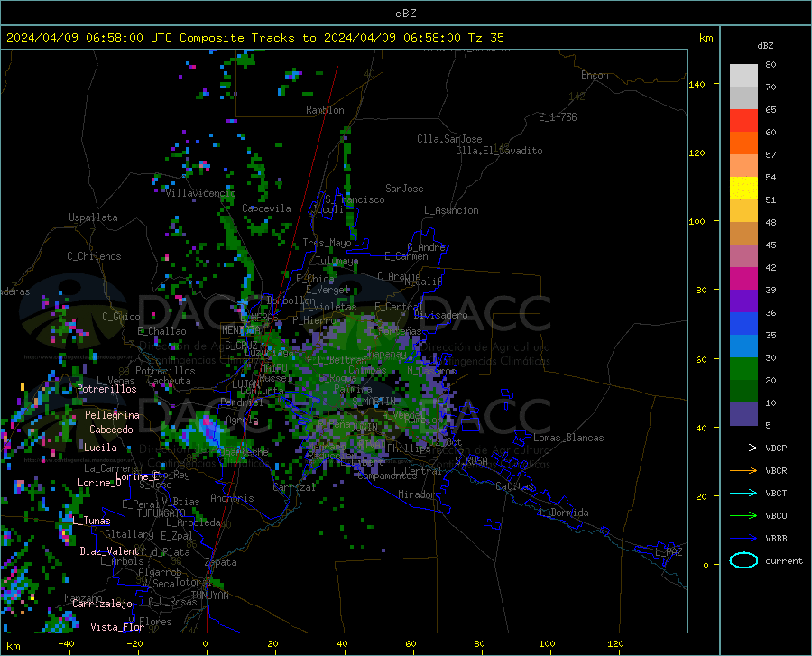This screenshot has height=656, width=812.
Task: Click the cyan VBCT arrow legend icon
Action: (743, 493)
